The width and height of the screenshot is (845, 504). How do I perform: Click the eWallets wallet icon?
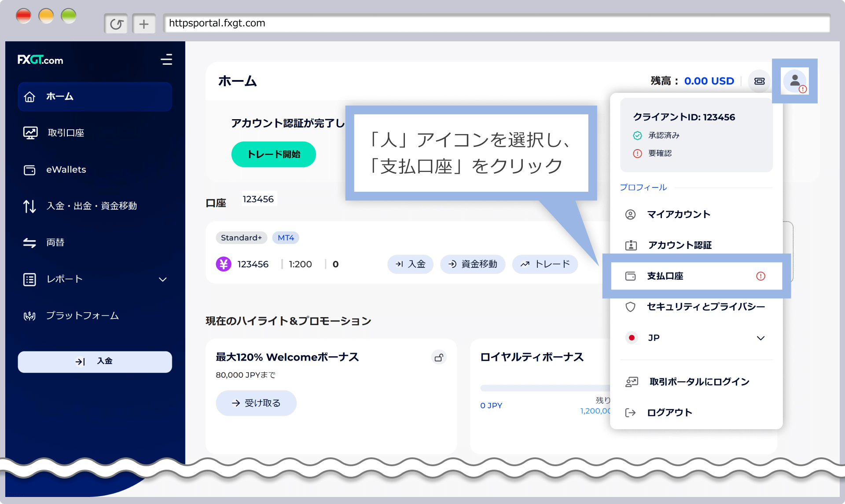(x=29, y=170)
